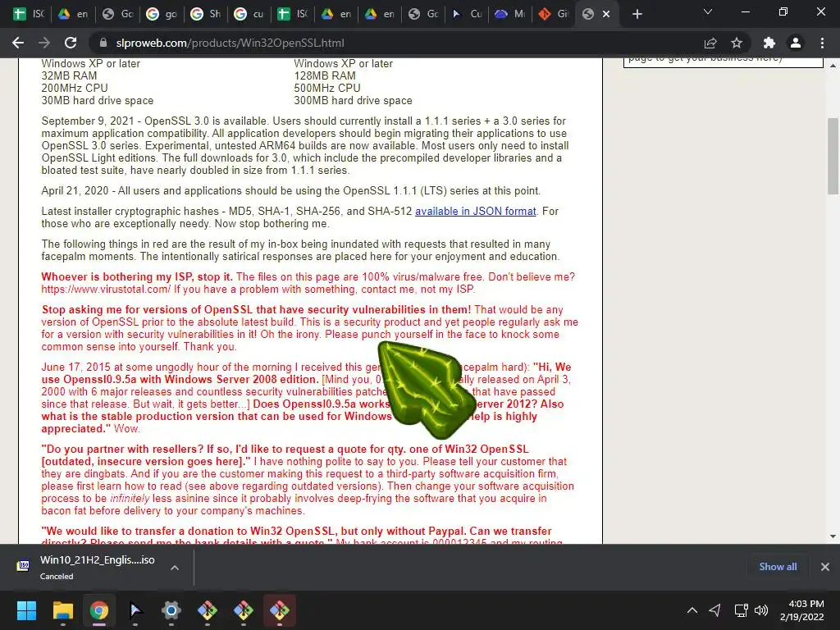Image resolution: width=840 pixels, height=630 pixels.
Task: Open the Extensions puzzle icon
Action: click(x=769, y=43)
